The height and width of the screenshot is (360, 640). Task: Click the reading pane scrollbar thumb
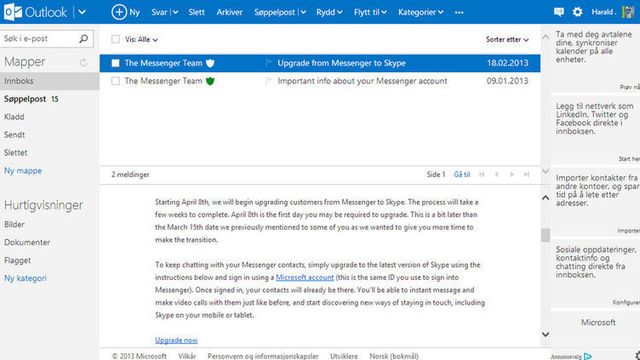(545, 235)
